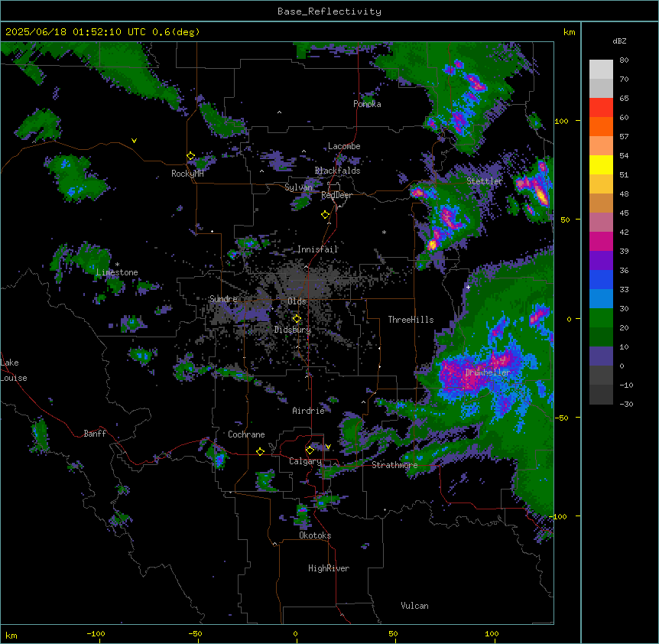Click the Limestone label

tap(117, 272)
